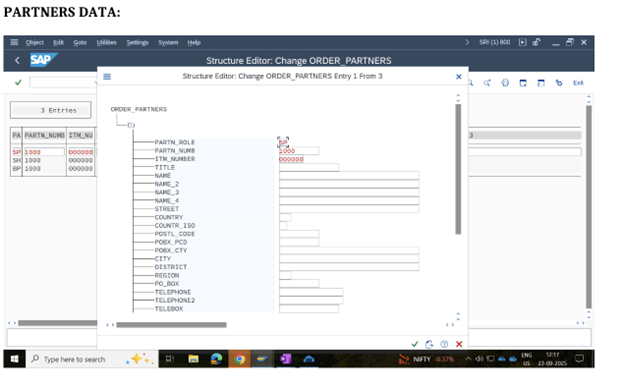Click the find-next icon in main toolbar
The image size is (624, 387).
pyautogui.click(x=487, y=83)
